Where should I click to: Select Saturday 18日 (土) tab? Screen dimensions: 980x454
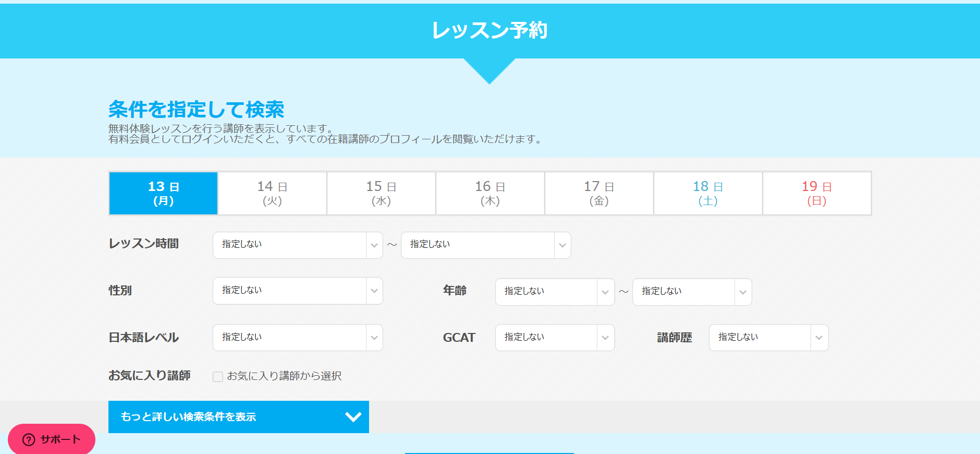click(708, 193)
